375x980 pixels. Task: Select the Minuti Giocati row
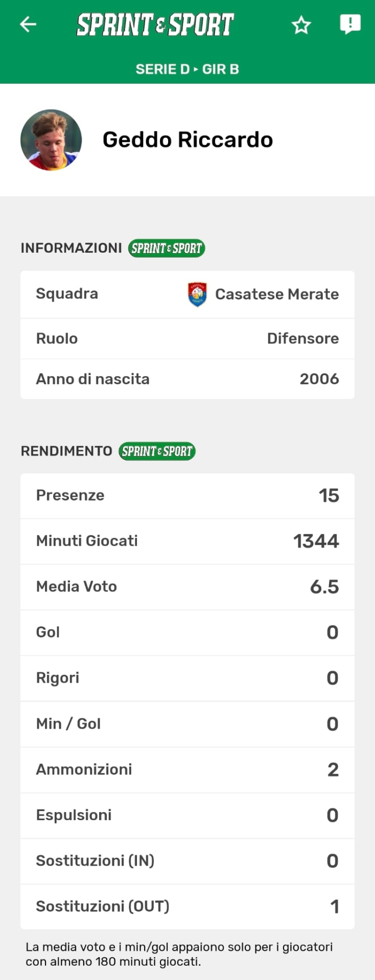187,541
